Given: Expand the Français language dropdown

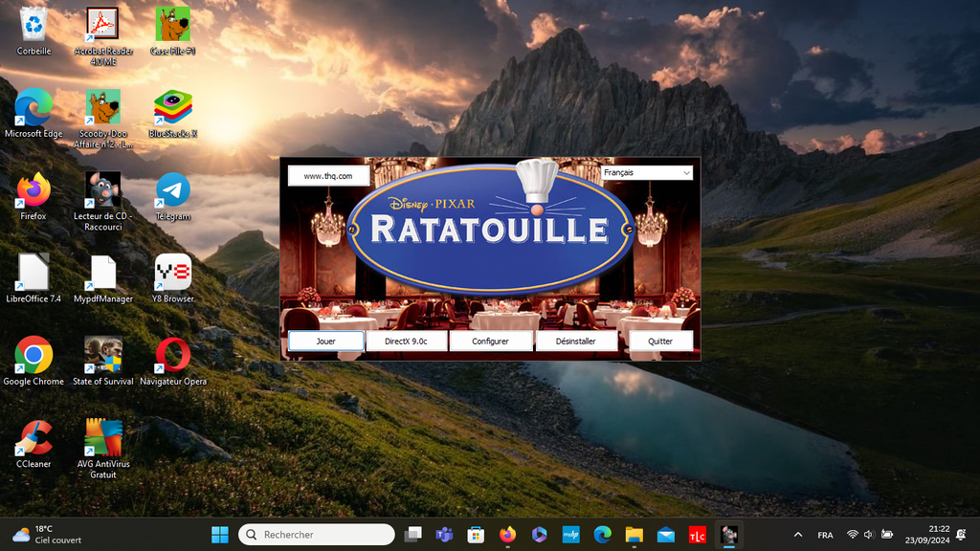Looking at the screenshot, I should tap(646, 173).
